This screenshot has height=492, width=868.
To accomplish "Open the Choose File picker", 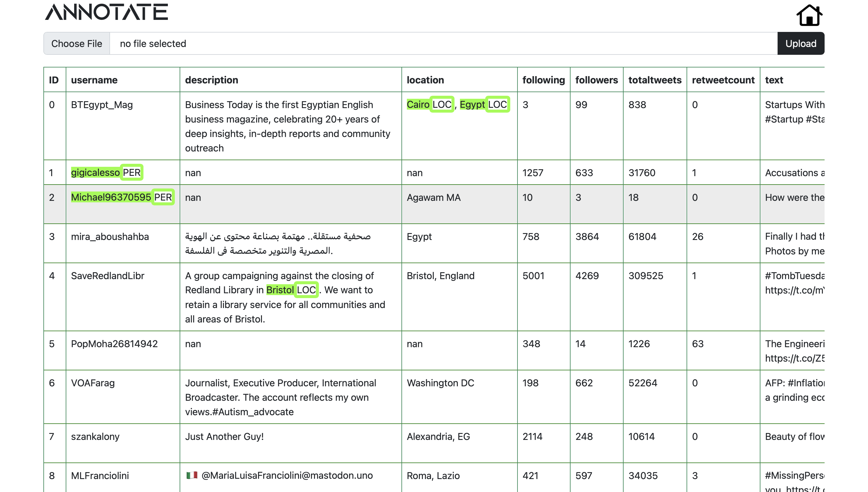I will pyautogui.click(x=77, y=43).
